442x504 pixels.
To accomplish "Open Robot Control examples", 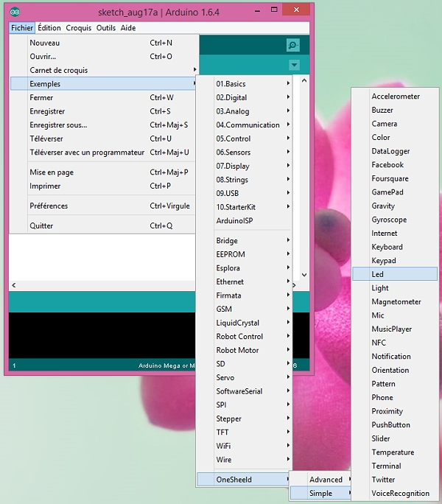I will (245, 337).
